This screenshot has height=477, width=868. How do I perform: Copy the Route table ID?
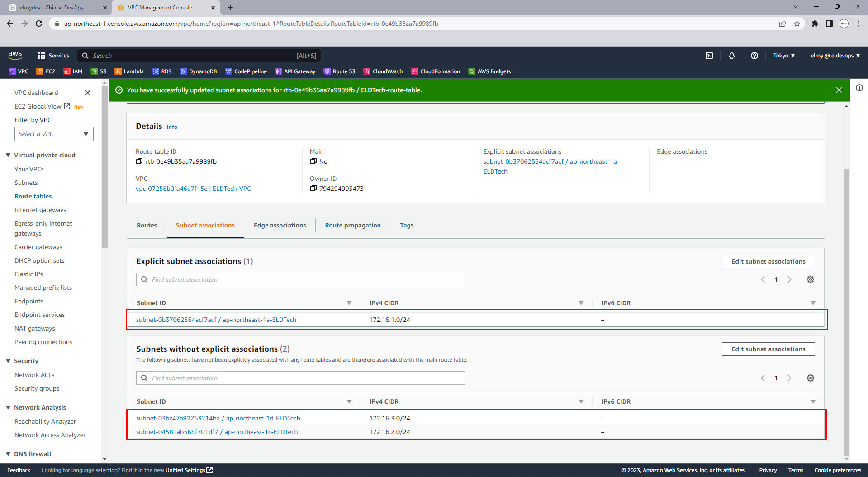(x=139, y=161)
